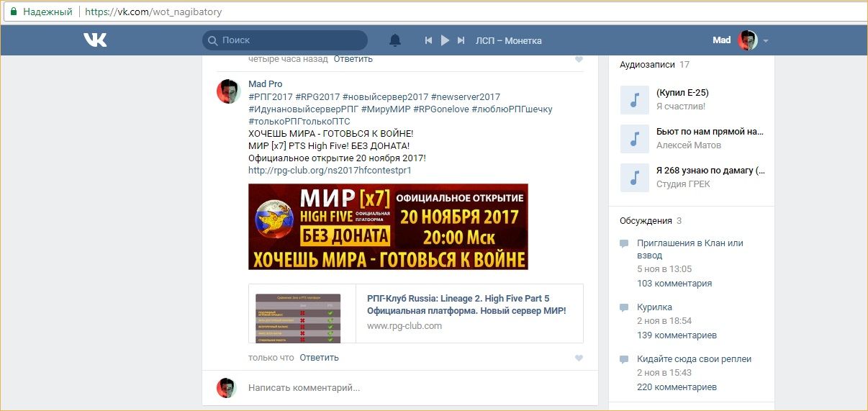Open hashtag #RPG2017
This screenshot has height=411, width=868.
[317, 96]
